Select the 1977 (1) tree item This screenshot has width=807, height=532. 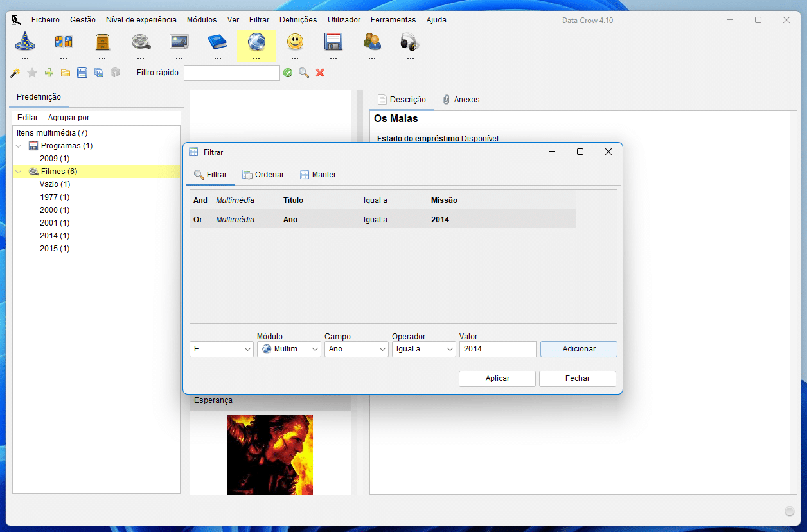click(x=55, y=197)
